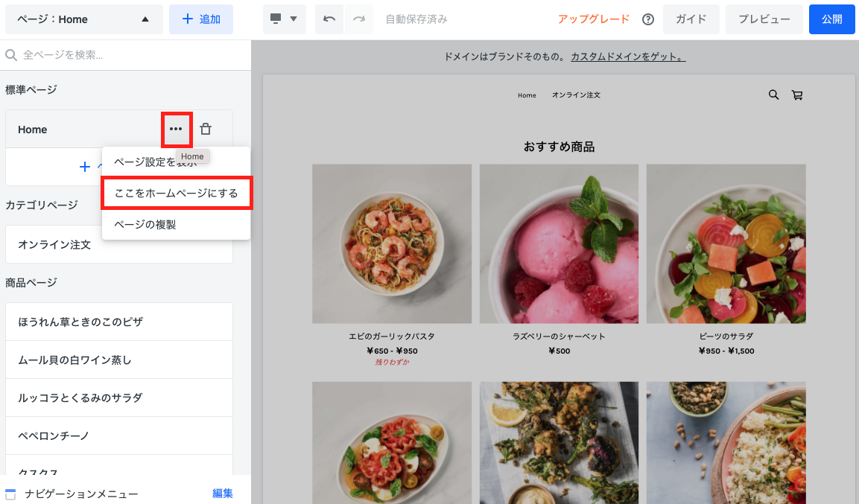Click the ¥950 - ¥1,500 price text

726,351
